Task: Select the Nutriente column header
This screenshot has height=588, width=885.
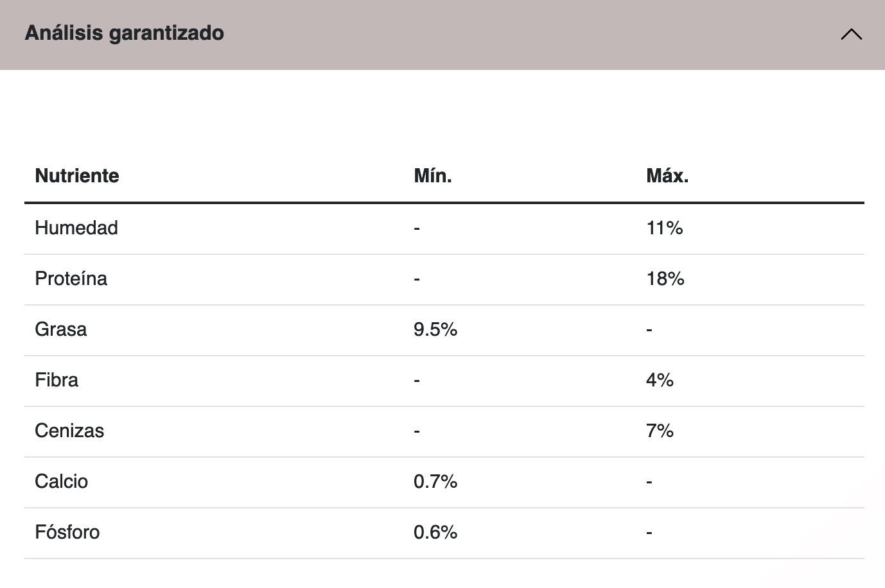Action: click(77, 176)
